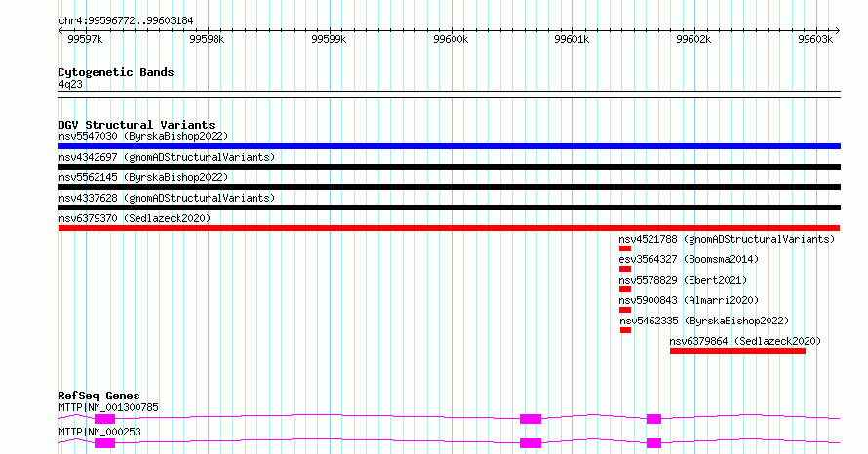This screenshot has height=454, width=868.
Task: Click the nsv6379370 long red variant bar
Action: pyautogui.click(x=449, y=228)
